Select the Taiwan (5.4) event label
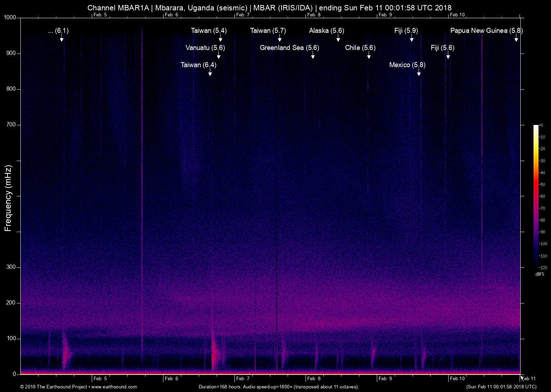Image resolution: width=551 pixels, height=392 pixels. coord(209,31)
